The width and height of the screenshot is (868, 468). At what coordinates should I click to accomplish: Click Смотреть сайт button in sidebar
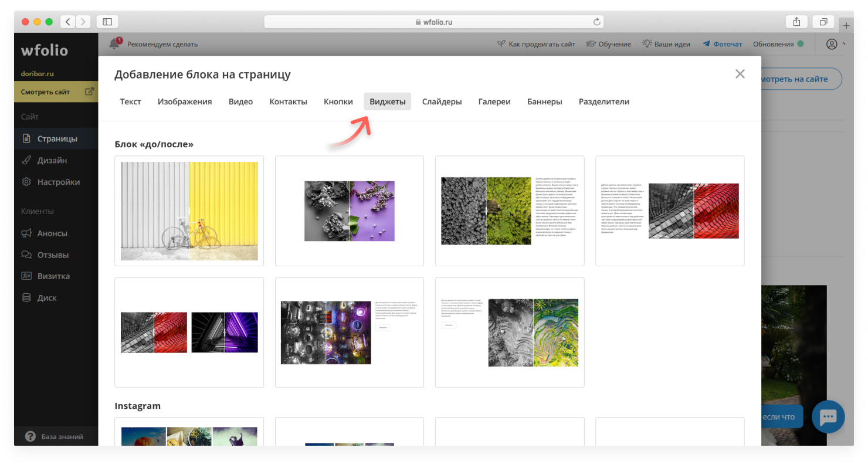point(56,91)
